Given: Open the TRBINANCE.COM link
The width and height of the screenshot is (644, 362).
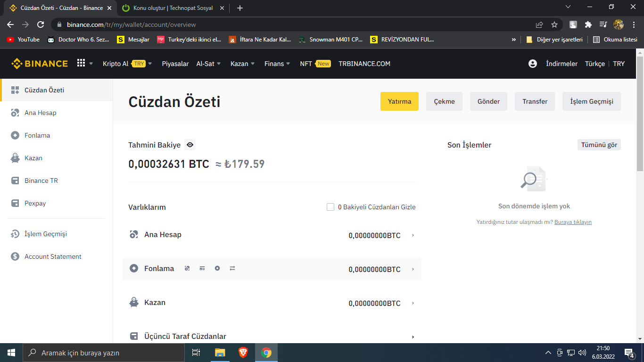Looking at the screenshot, I should (x=364, y=64).
